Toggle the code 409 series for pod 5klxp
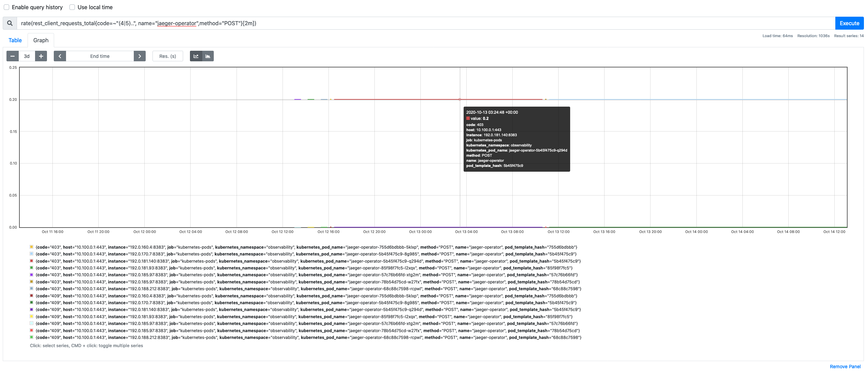868x373 pixels. 31,296
